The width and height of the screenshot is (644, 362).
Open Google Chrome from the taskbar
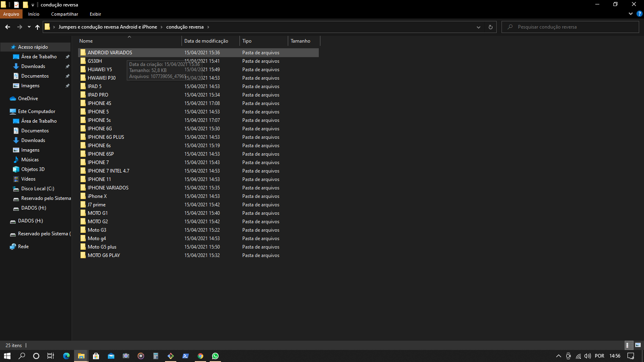[x=200, y=356]
